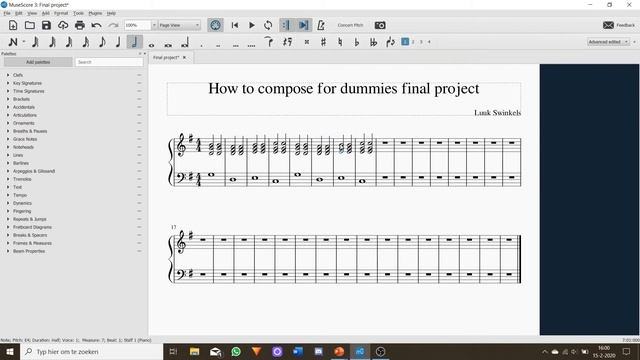Open WhatsApp from the taskbar
The height and width of the screenshot is (360, 640).
coord(236,351)
